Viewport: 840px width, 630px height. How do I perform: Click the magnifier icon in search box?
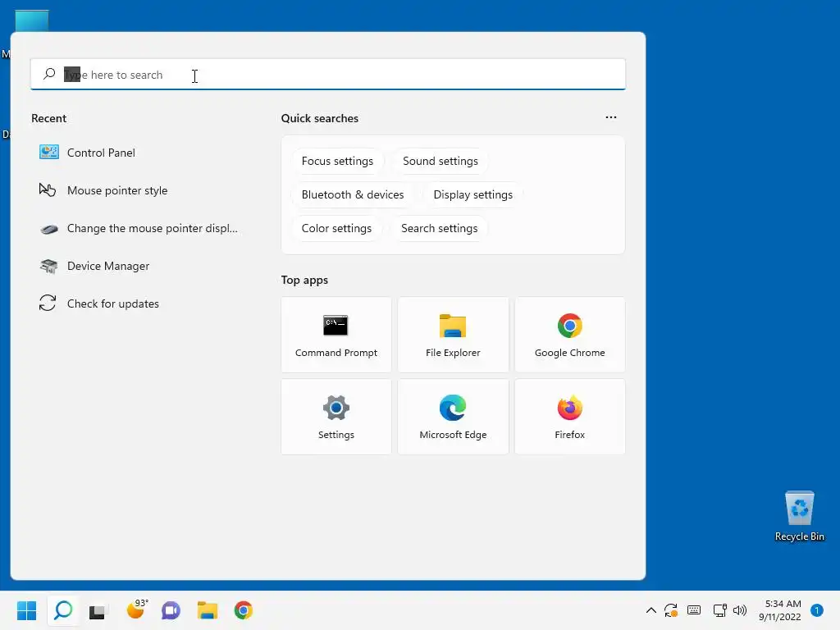(49, 74)
